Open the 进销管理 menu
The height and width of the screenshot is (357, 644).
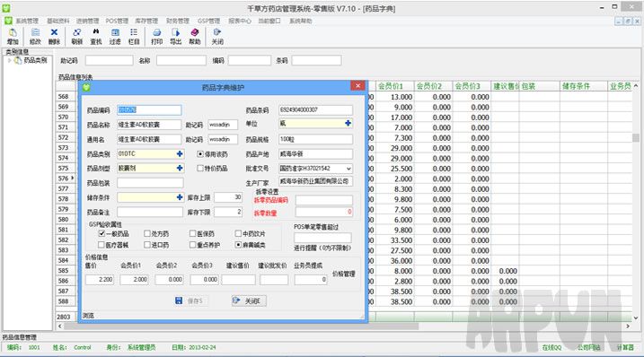point(87,21)
